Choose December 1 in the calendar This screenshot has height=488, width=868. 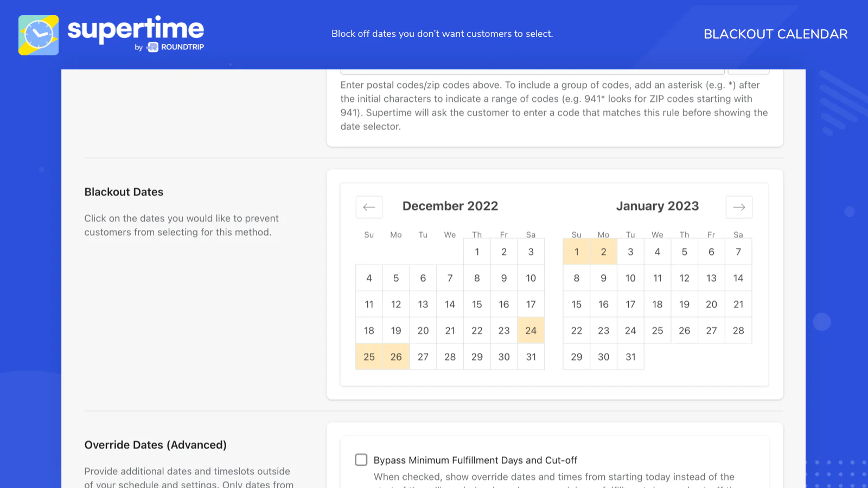pyautogui.click(x=477, y=252)
